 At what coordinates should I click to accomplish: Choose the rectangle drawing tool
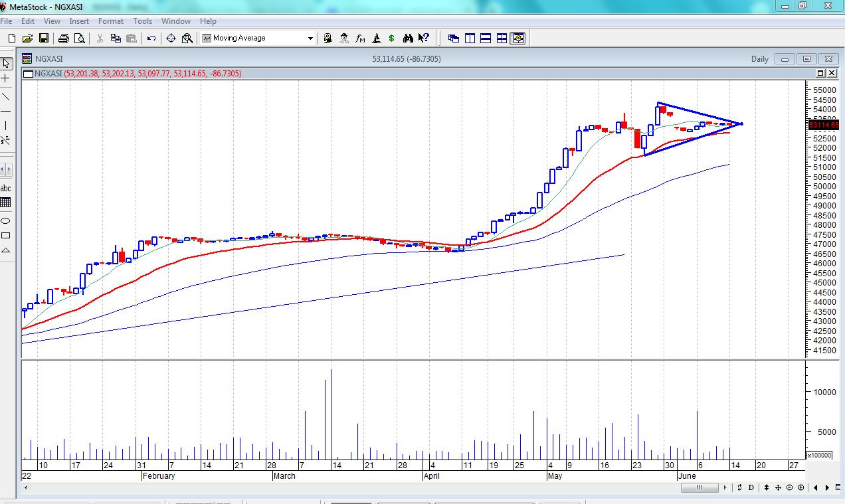pos(6,236)
